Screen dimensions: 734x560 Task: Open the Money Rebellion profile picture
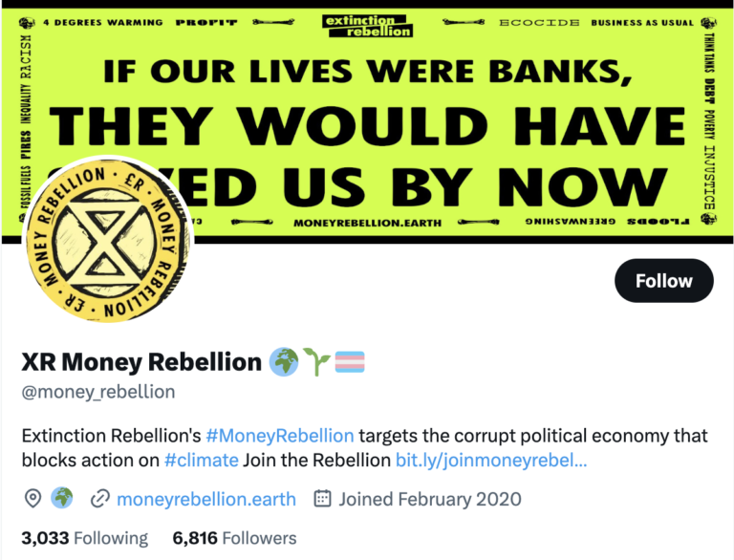click(104, 239)
